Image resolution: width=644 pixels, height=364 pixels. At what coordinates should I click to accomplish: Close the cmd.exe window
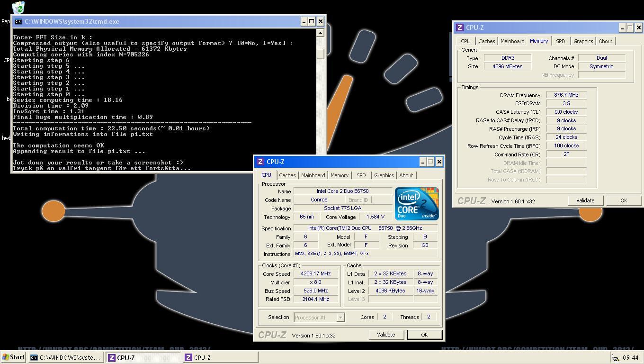[x=320, y=21]
